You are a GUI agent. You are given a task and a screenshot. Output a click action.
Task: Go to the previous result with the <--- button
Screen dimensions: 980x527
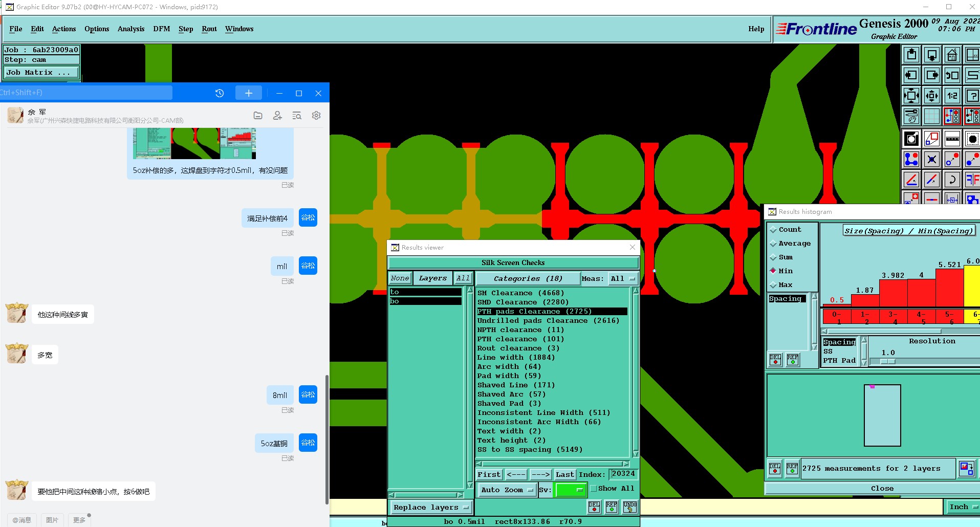516,475
